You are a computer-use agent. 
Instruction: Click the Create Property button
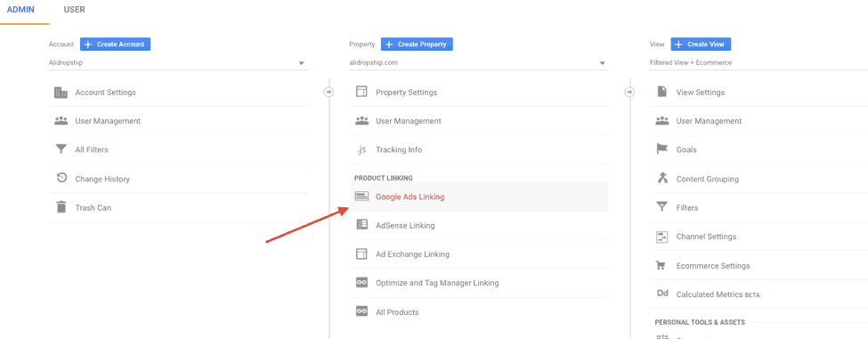pyautogui.click(x=417, y=44)
